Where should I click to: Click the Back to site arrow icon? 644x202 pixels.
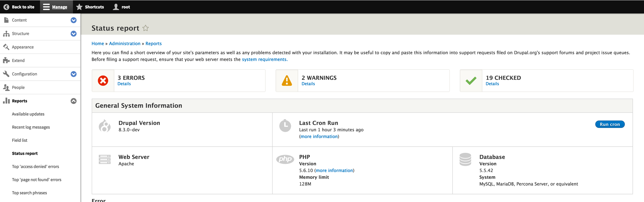coord(6,7)
